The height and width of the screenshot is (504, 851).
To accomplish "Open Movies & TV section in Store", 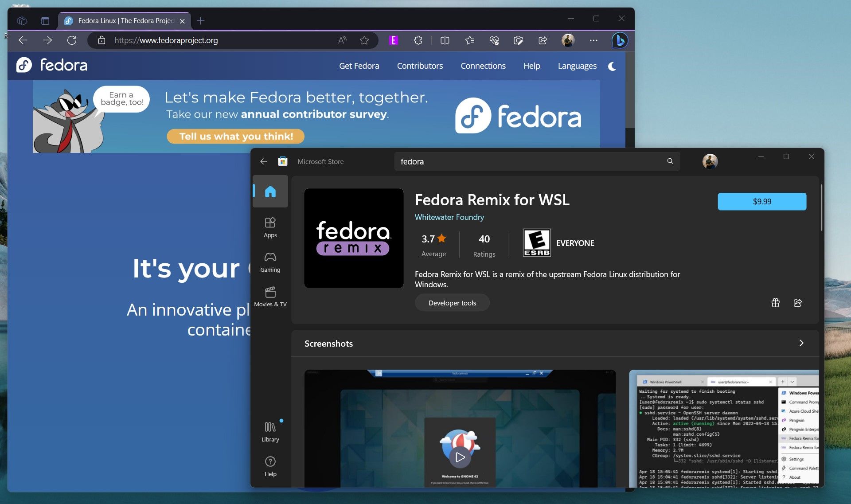I will pos(270,295).
